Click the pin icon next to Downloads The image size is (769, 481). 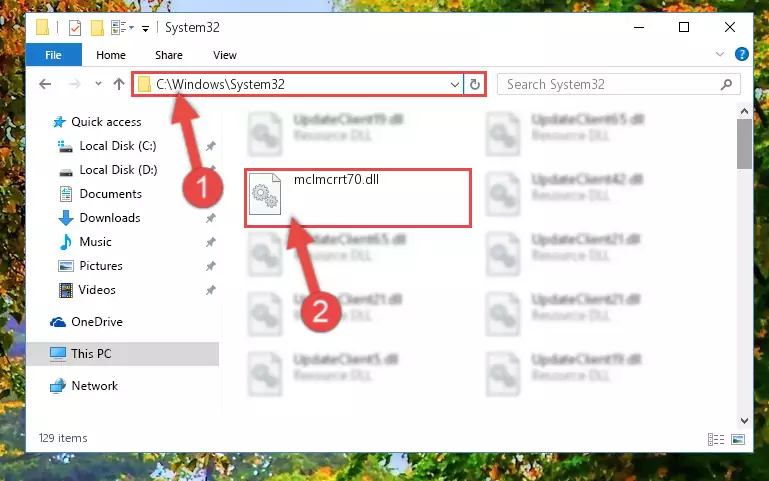pyautogui.click(x=210, y=218)
